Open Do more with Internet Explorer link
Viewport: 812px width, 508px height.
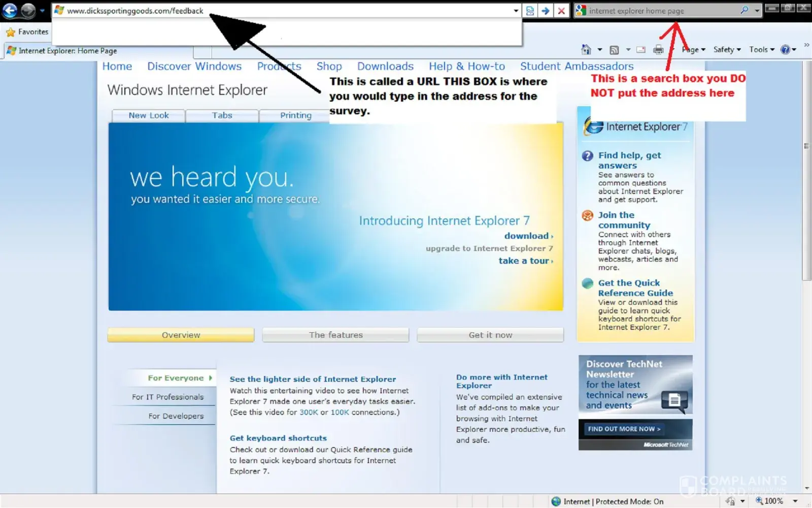pyautogui.click(x=502, y=382)
